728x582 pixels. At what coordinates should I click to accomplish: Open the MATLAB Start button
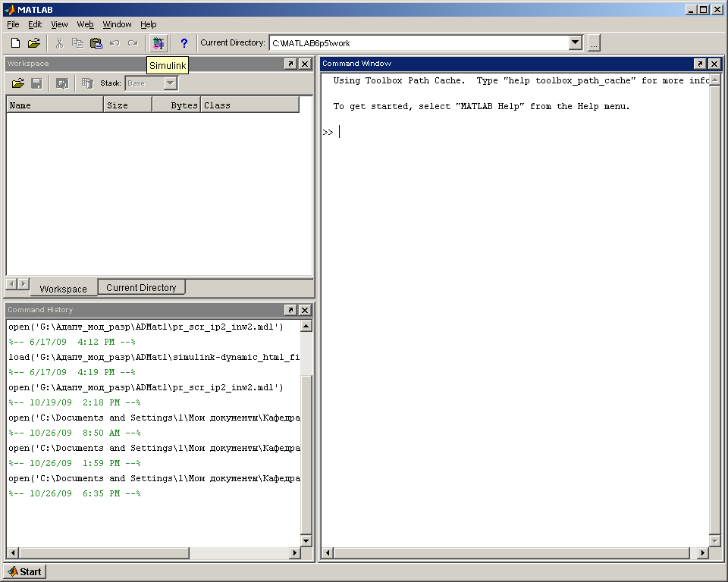pos(25,572)
